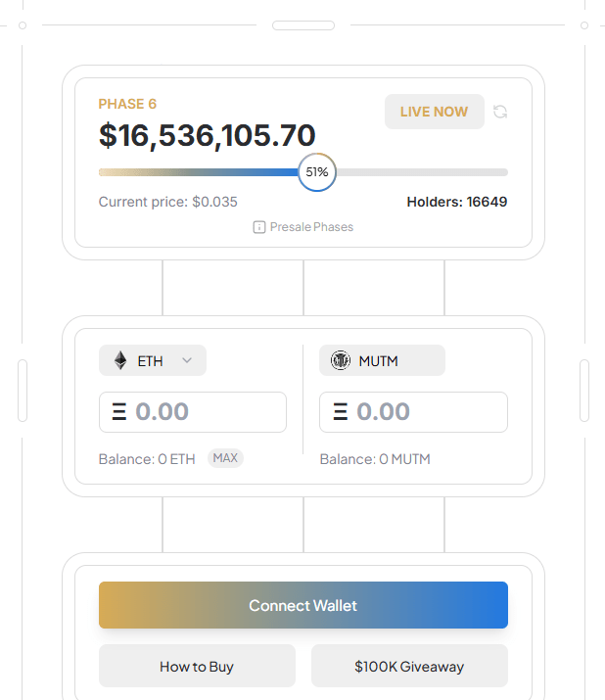Focus the ETH amount input field
Screen dimensions: 605x700
(206, 412)
